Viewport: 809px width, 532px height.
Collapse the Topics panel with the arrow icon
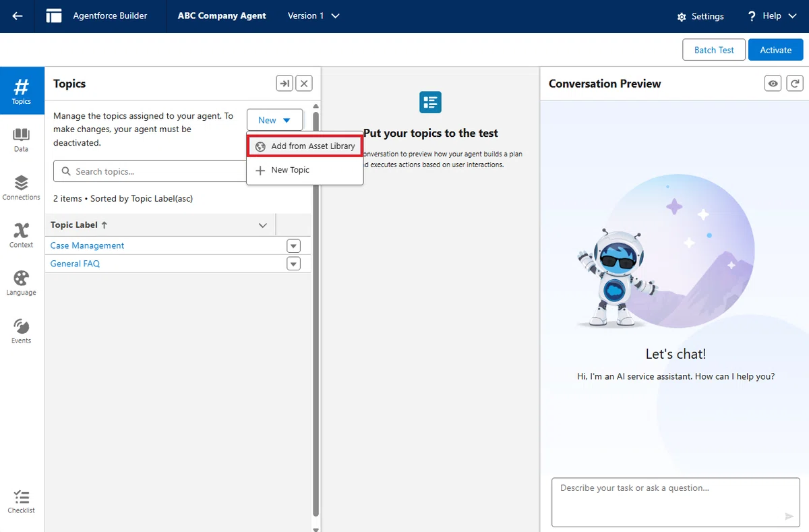pyautogui.click(x=284, y=84)
